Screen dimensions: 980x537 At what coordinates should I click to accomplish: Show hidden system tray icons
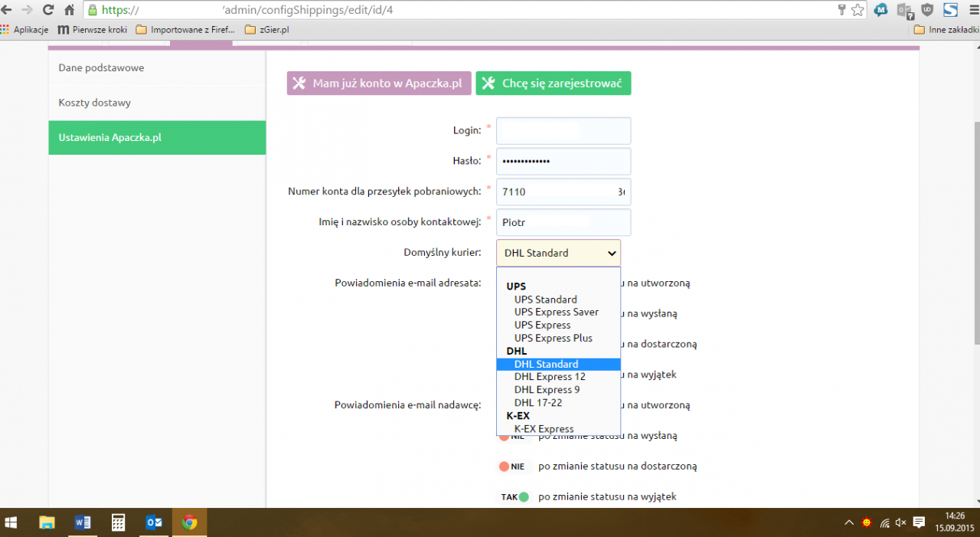pos(848,522)
